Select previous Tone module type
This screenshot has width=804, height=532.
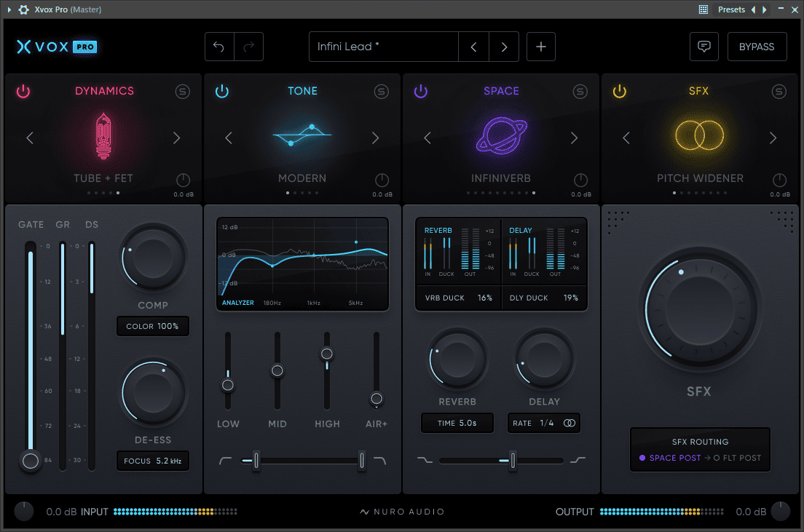click(x=229, y=138)
